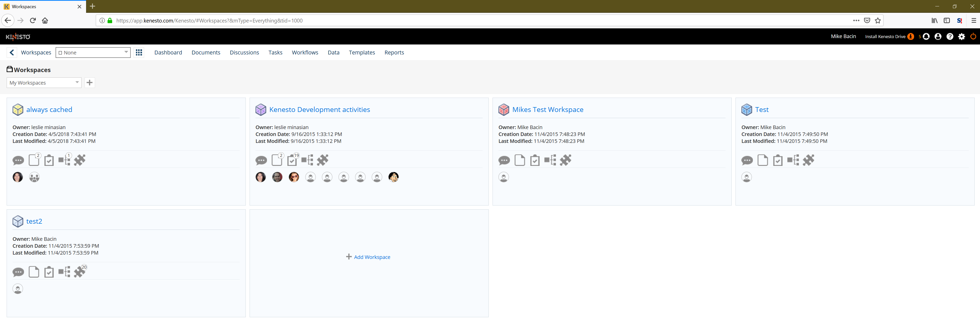The image size is (980, 330).
Task: Expand the None workspace selector dropdown
Action: click(x=93, y=52)
